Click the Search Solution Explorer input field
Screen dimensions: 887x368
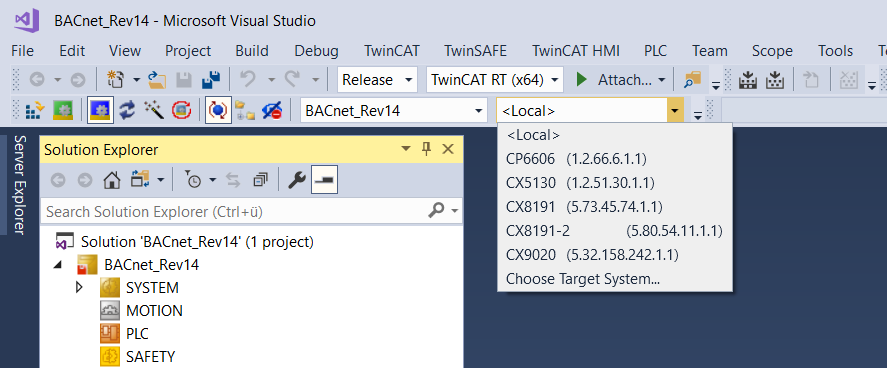click(x=232, y=211)
